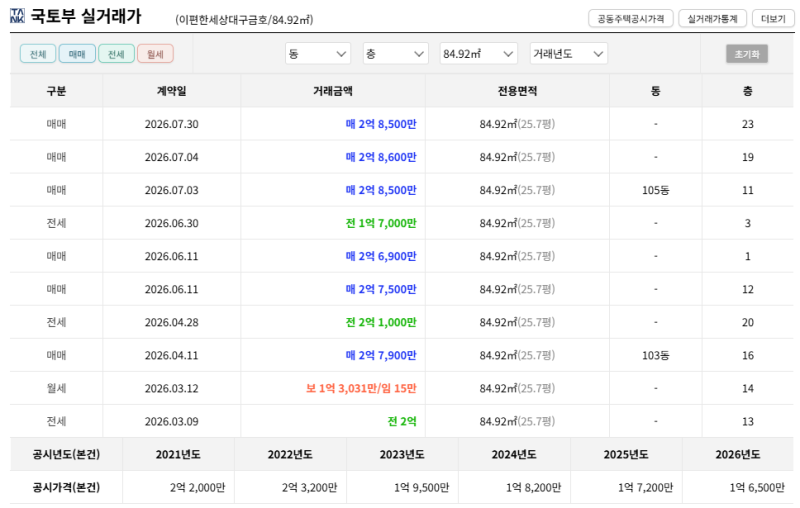Click floor value 23

pyautogui.click(x=747, y=124)
